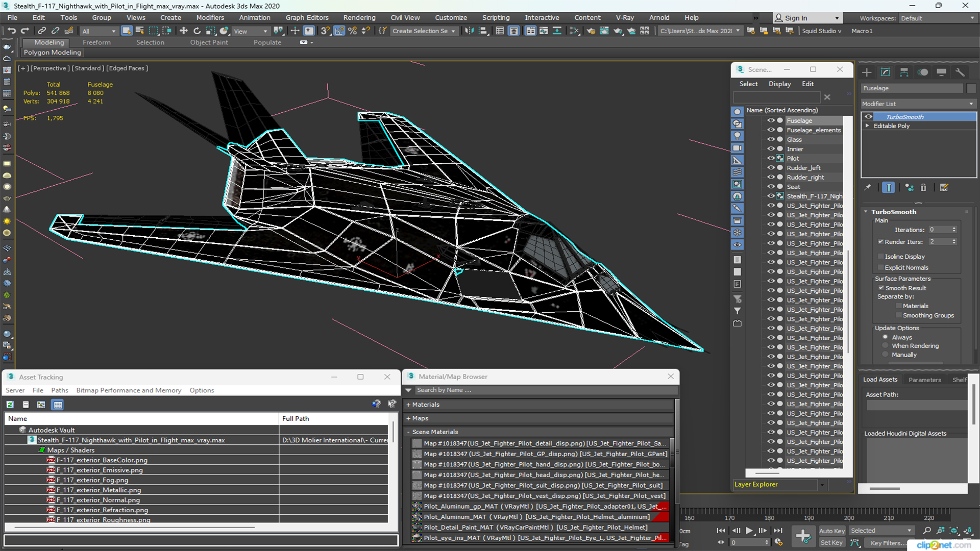Select Manually update option
Screen dimensions: 980x551
(x=886, y=355)
